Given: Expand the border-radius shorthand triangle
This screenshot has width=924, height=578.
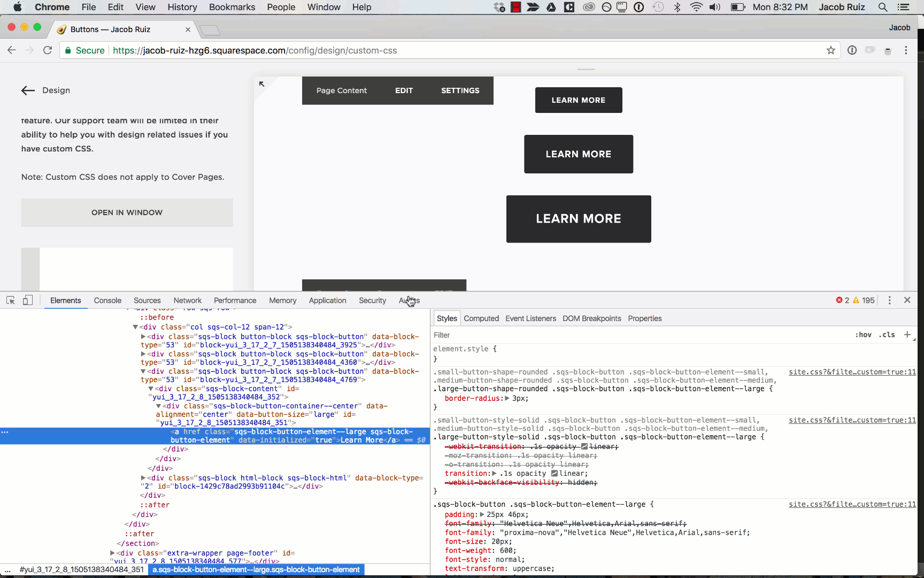Looking at the screenshot, I should click(x=507, y=398).
